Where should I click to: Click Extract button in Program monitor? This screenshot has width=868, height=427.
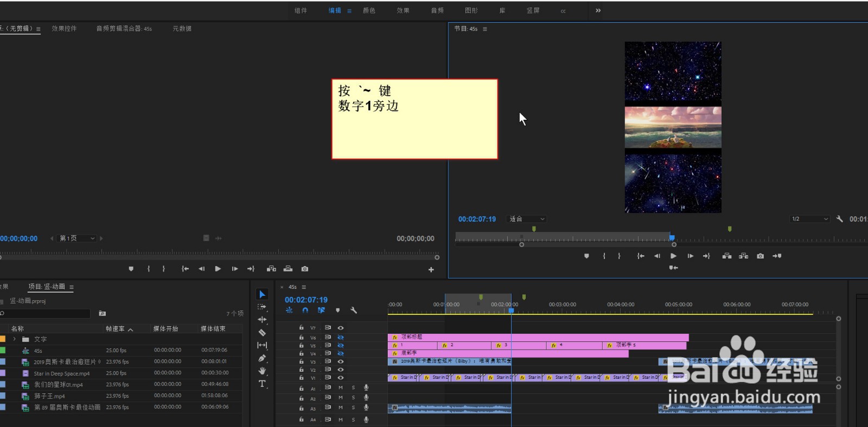744,256
